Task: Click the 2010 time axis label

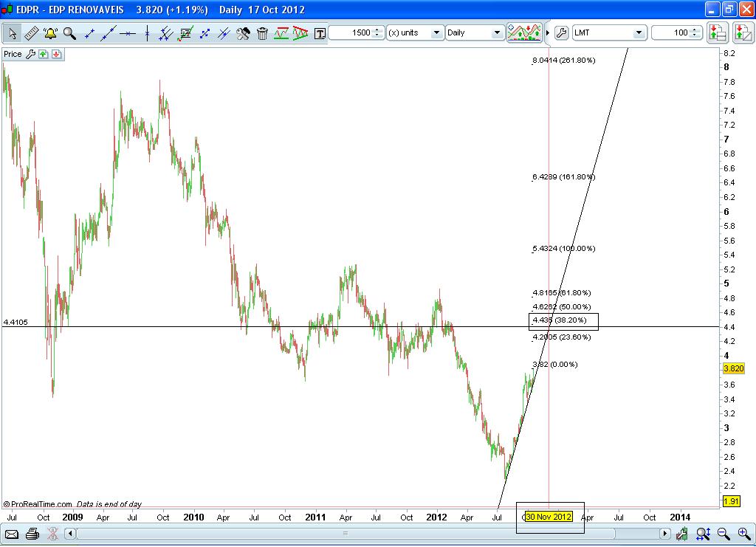Action: (x=193, y=517)
